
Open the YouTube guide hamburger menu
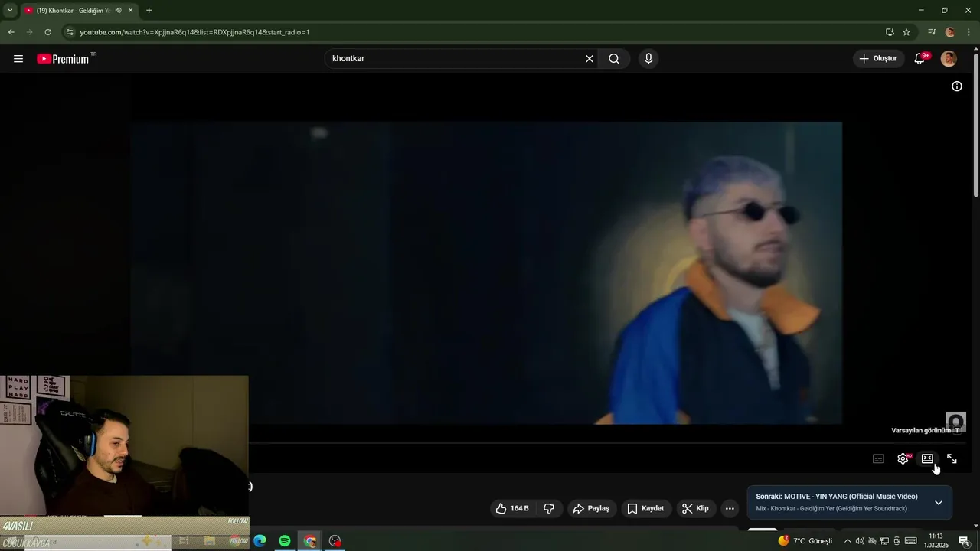18,59
